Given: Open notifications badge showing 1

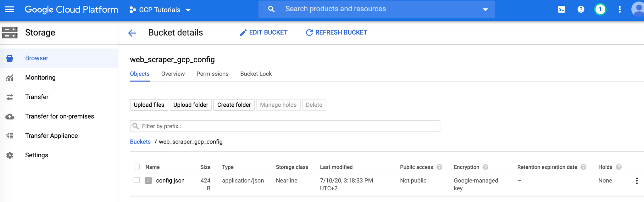Looking at the screenshot, I should pos(600,9).
